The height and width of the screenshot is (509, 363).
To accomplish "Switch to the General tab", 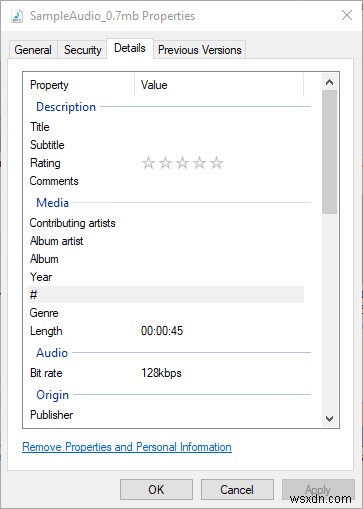I will click(x=33, y=50).
